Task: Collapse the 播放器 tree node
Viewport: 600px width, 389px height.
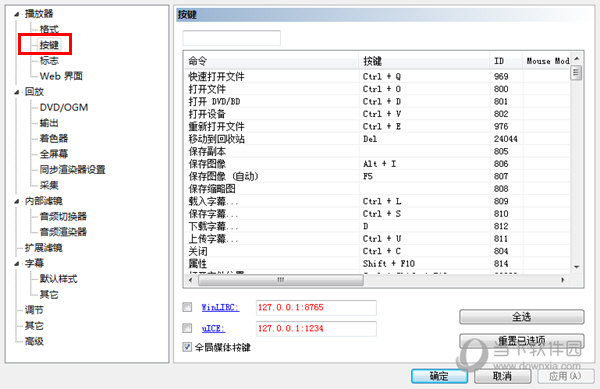Action: tap(16, 14)
